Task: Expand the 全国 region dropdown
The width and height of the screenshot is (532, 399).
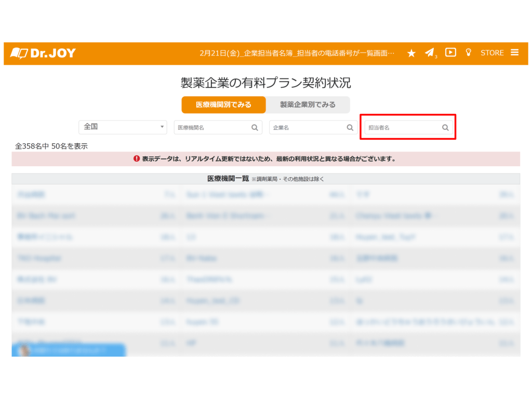Action: point(123,127)
